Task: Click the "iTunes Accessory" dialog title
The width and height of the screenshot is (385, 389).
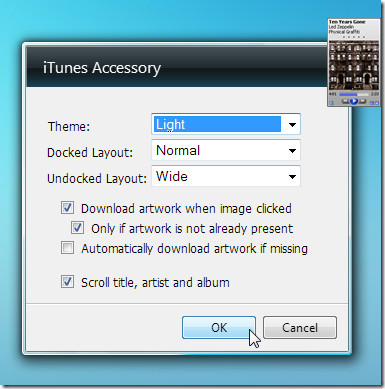Action: tap(102, 68)
